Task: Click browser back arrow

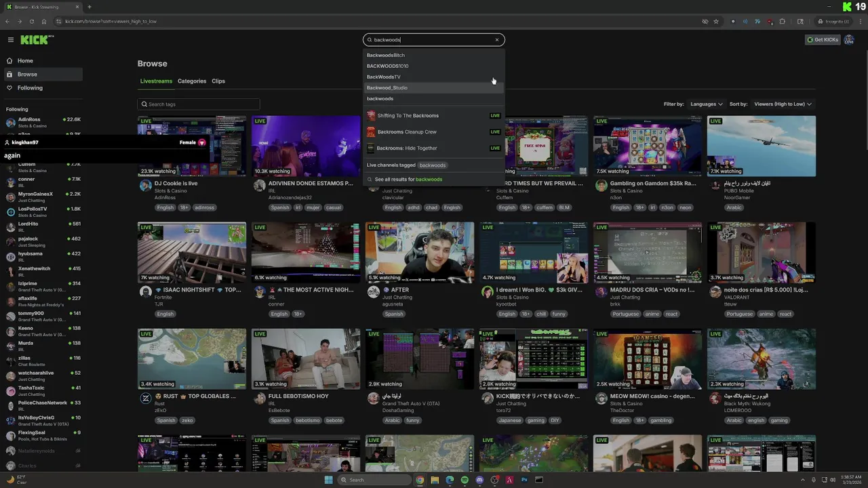Action: click(x=7, y=22)
